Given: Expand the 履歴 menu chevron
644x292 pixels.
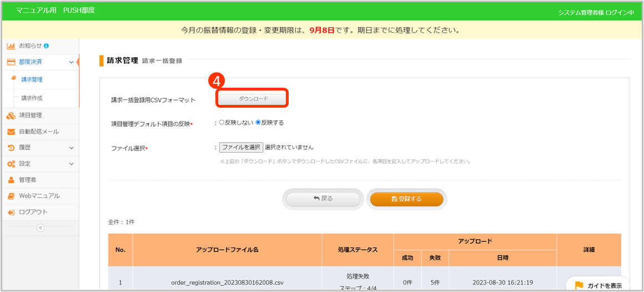Looking at the screenshot, I should click(x=71, y=148).
